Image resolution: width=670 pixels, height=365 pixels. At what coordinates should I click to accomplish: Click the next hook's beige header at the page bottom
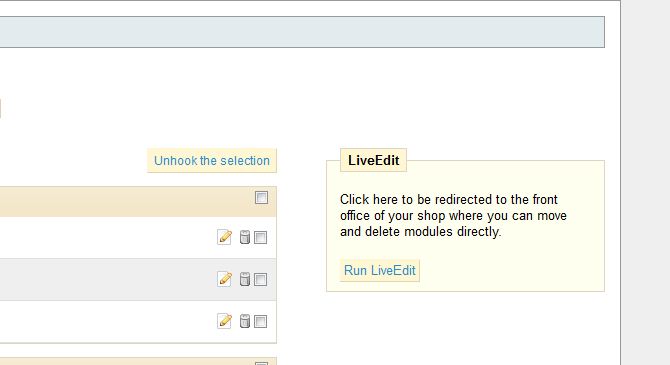pyautogui.click(x=138, y=362)
